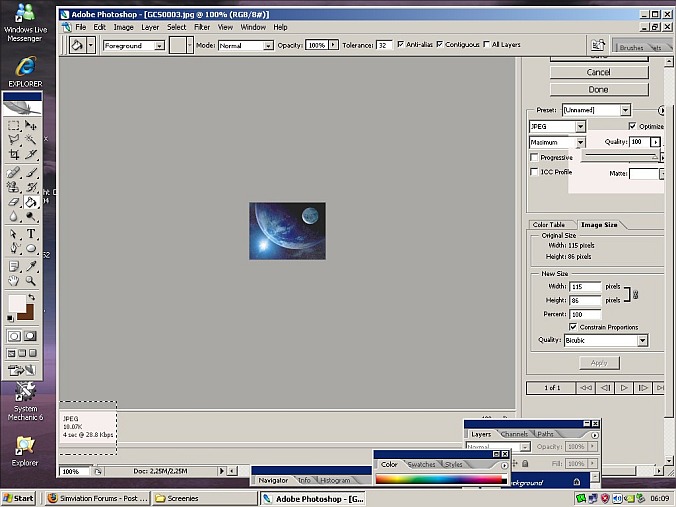Select the Type tool
676x507 pixels.
point(31,233)
